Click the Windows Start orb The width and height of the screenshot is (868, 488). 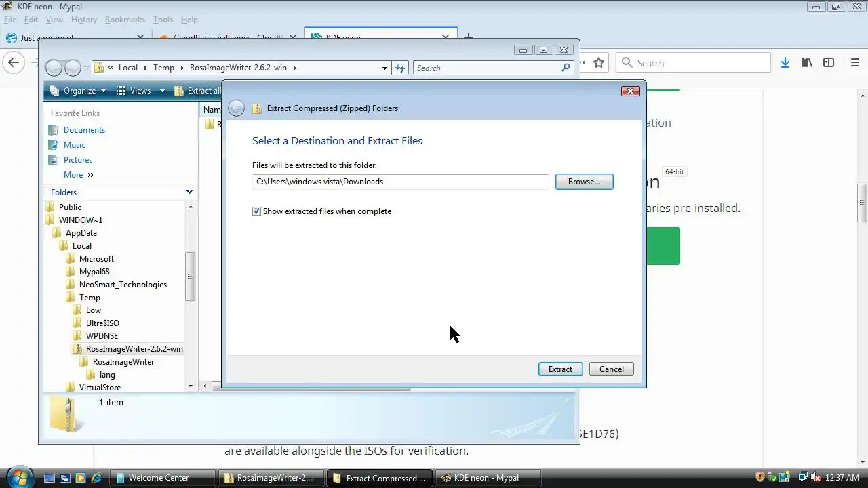point(18,476)
